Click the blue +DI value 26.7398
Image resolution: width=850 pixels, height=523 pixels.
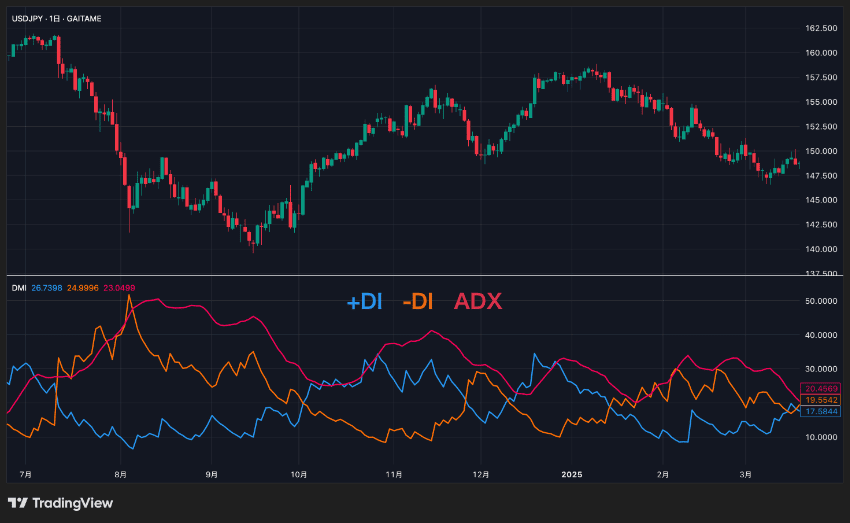[47, 288]
